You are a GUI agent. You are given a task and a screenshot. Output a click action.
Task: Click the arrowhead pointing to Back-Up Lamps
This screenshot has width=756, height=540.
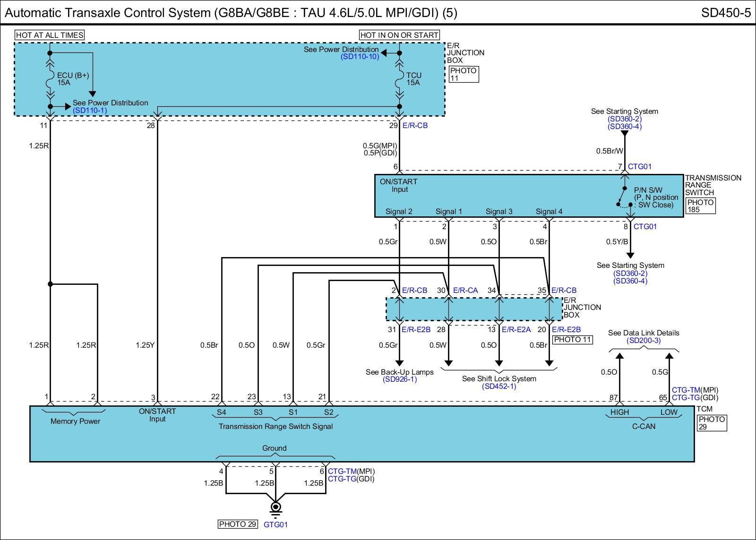(400, 362)
